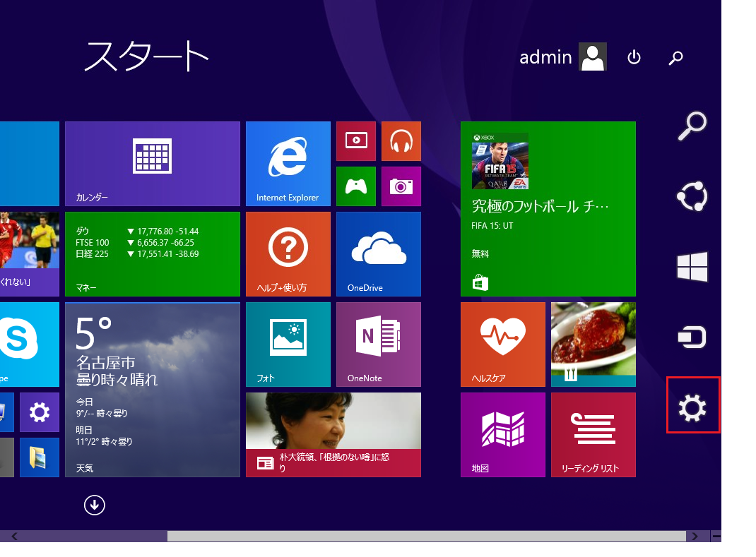Viewport: 756px width, 557px height.
Task: Click the horizontal scrollbar right arrow
Action: (x=696, y=537)
